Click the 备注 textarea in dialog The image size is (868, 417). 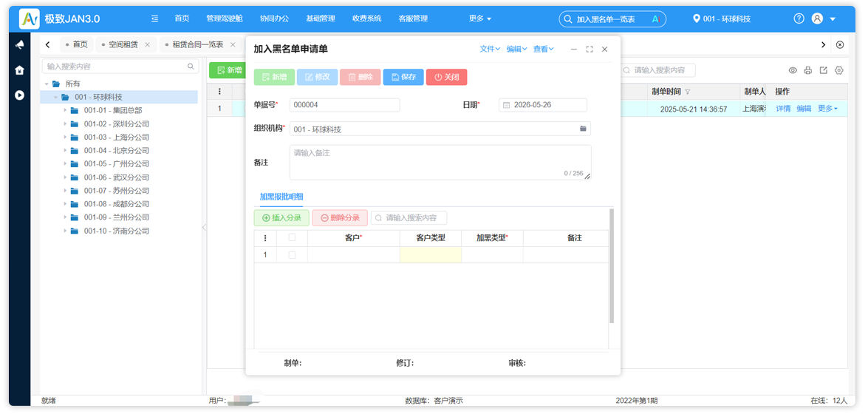[440, 162]
